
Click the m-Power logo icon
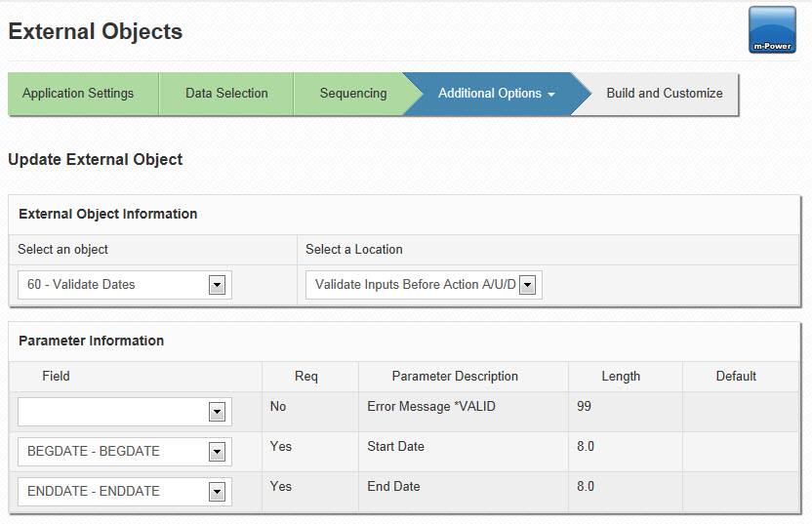[x=772, y=29]
